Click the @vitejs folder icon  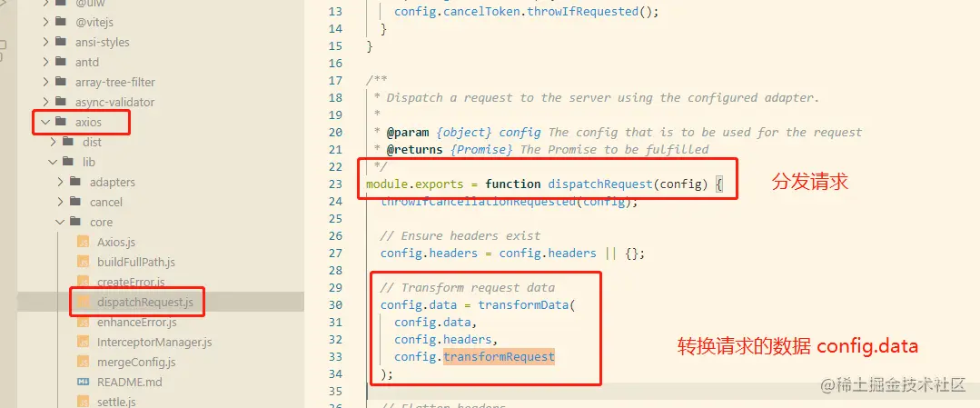(61, 22)
